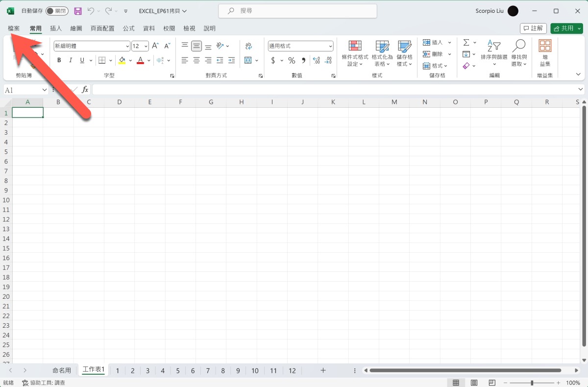Open the 檔案 File menu tab
Image resolution: width=588 pixels, height=387 pixels.
(14, 28)
